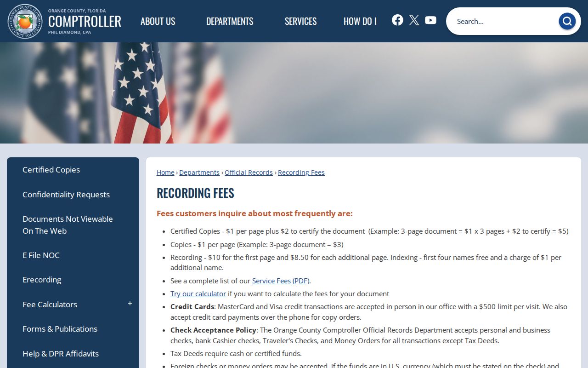
Task: Click the American flag banner image
Action: click(294, 93)
